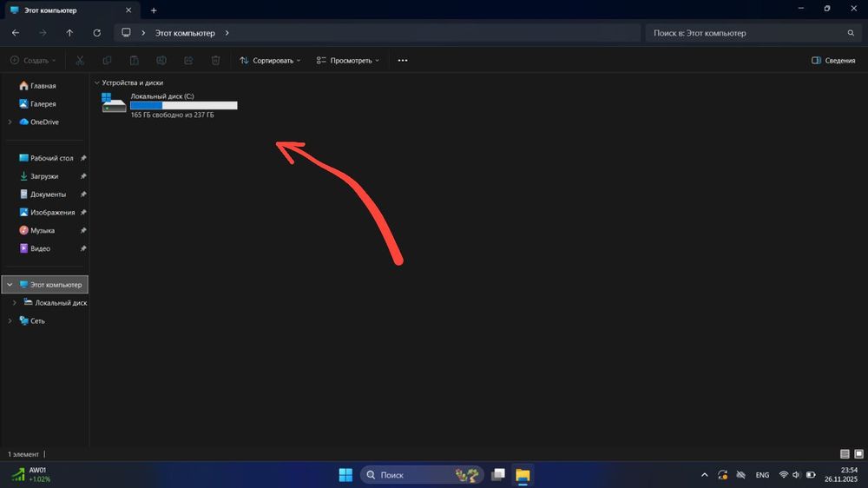Viewport: 868px width, 488px height.
Task: Switch to details list view icon
Action: point(845,453)
